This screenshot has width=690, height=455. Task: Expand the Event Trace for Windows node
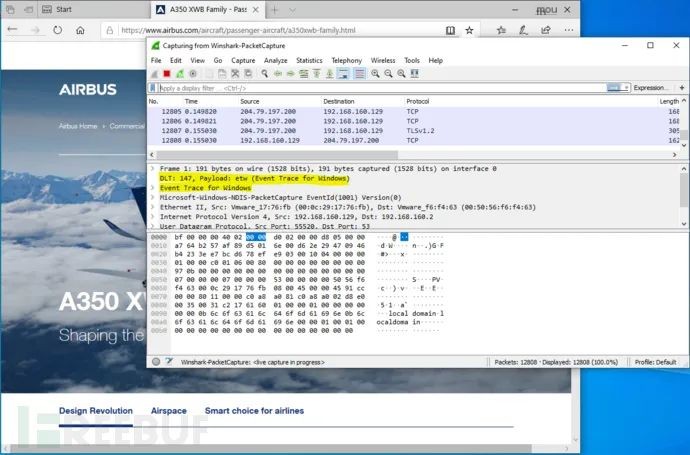pyautogui.click(x=153, y=188)
